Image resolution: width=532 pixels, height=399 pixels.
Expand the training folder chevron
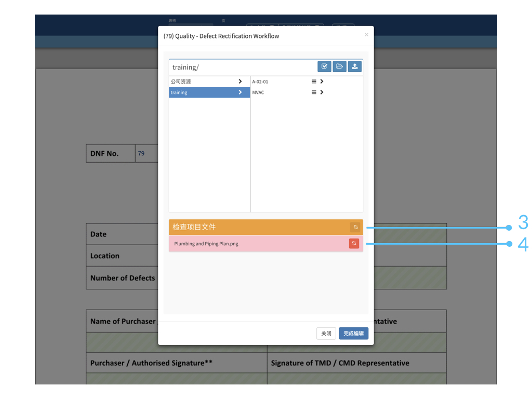tap(240, 92)
